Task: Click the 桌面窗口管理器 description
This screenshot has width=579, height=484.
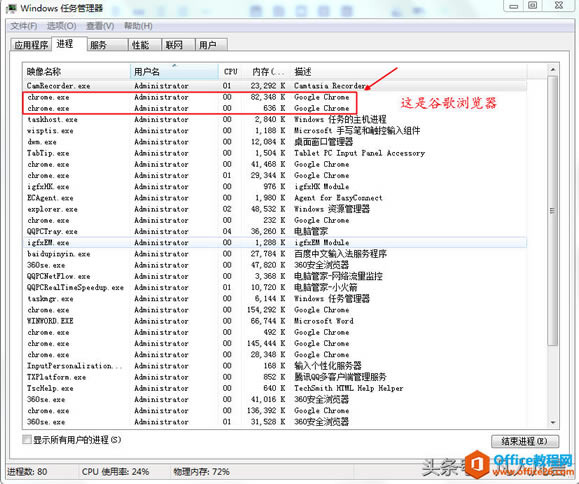Action: pos(323,142)
